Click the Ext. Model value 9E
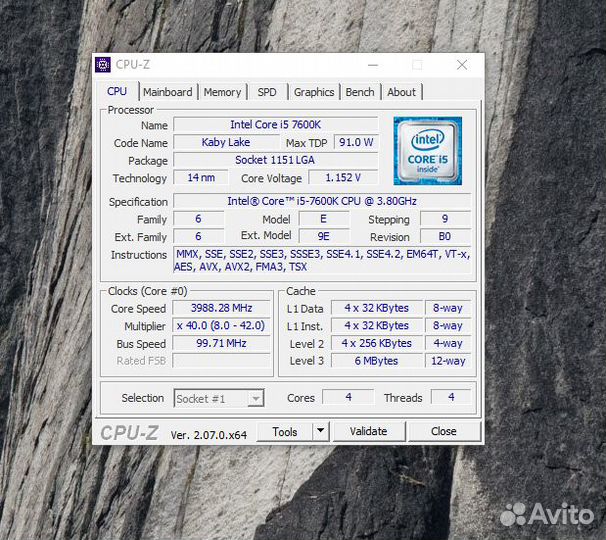The image size is (606, 540). [x=324, y=236]
